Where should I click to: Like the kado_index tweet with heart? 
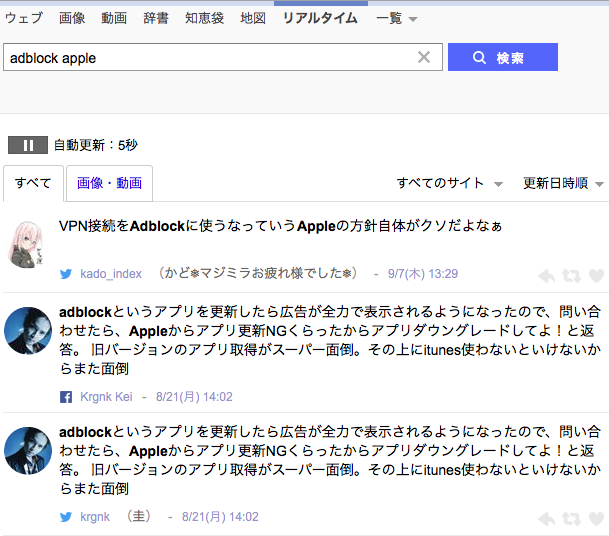point(597,276)
